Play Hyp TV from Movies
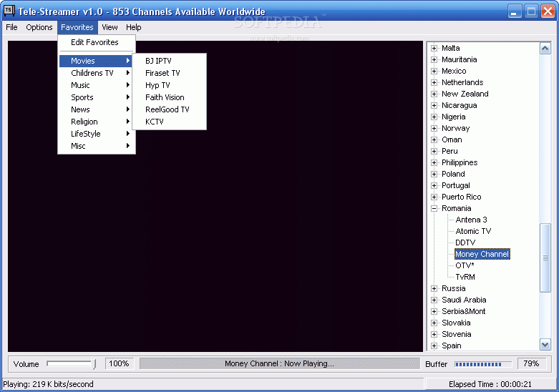Screen dimensions: 559x392 [x=170, y=85]
